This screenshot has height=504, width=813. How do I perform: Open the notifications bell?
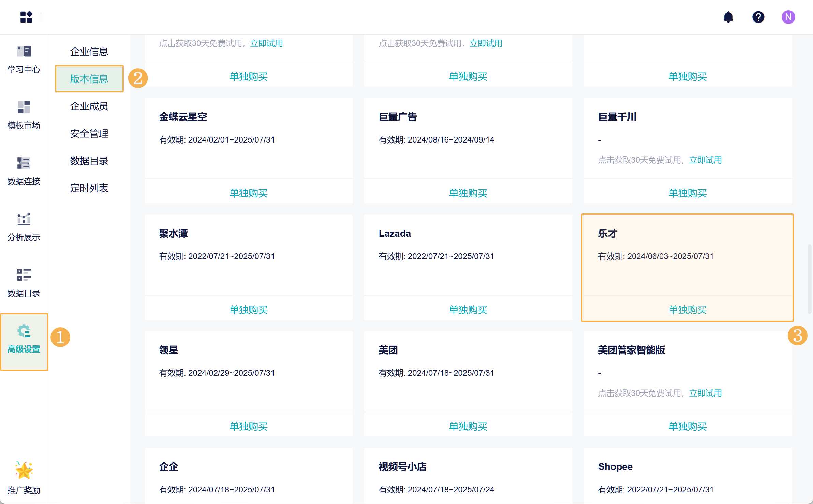point(728,17)
